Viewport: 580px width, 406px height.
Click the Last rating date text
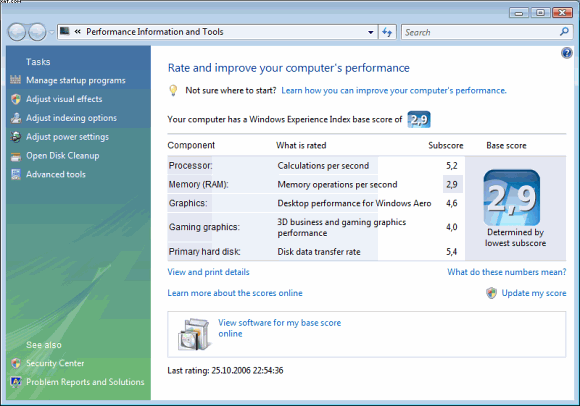point(225,371)
